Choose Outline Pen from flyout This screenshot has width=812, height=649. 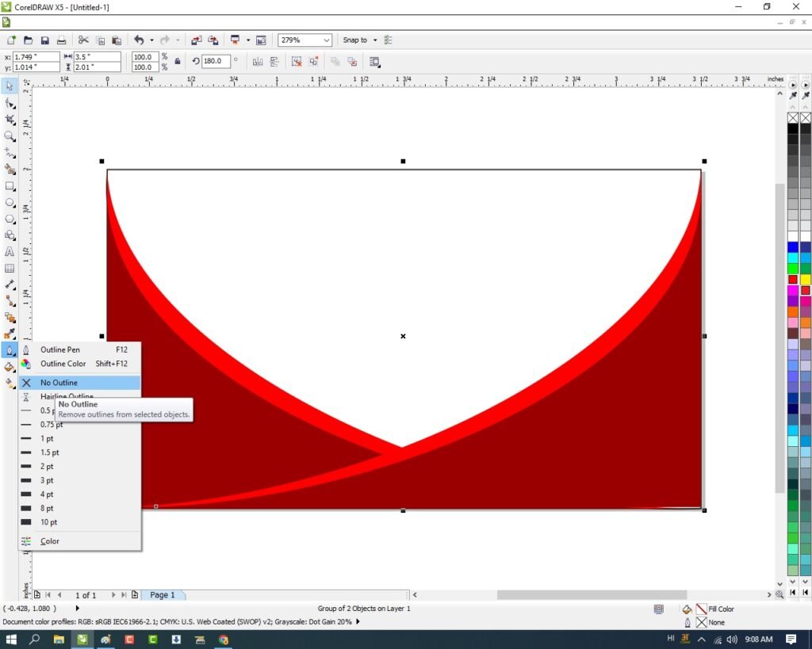(80, 350)
